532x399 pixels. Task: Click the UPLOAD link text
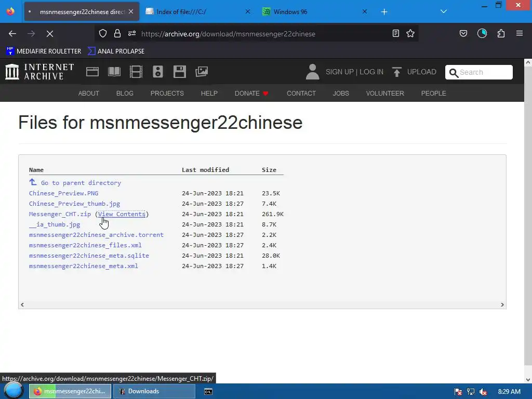422,72
